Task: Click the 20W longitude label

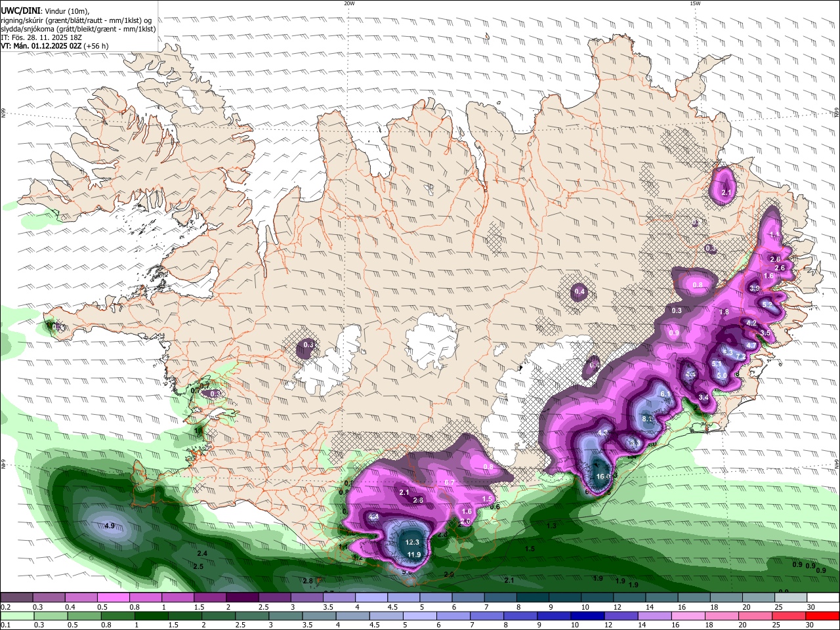Action: click(349, 3)
